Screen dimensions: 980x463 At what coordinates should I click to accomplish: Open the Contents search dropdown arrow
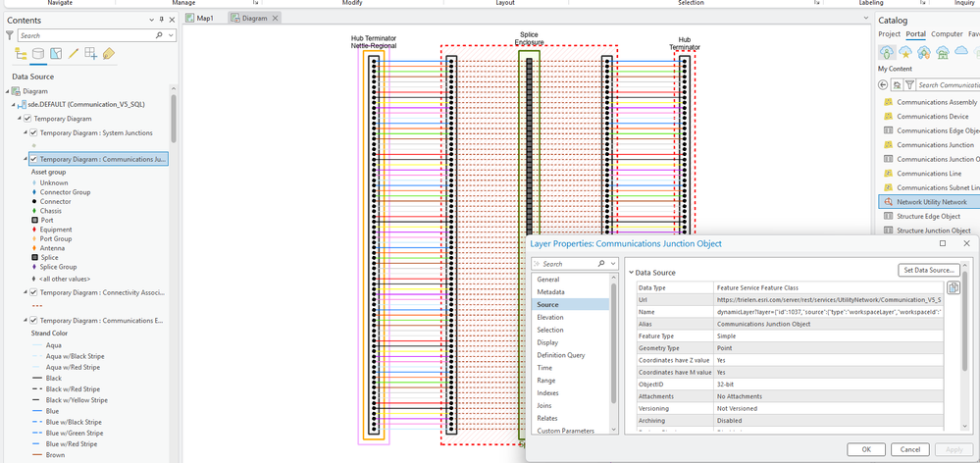(x=172, y=35)
